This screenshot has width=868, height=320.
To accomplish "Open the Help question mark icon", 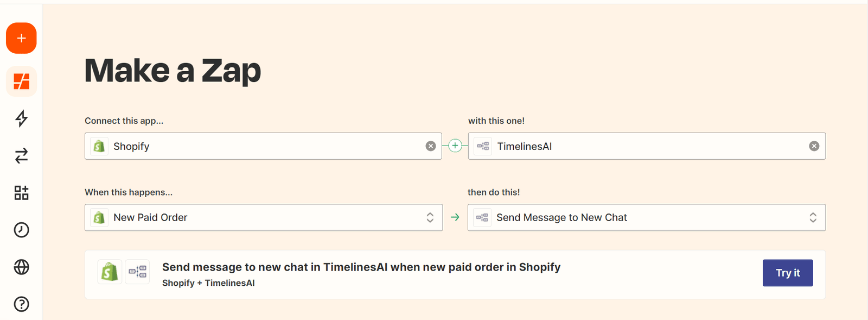I will tap(21, 304).
